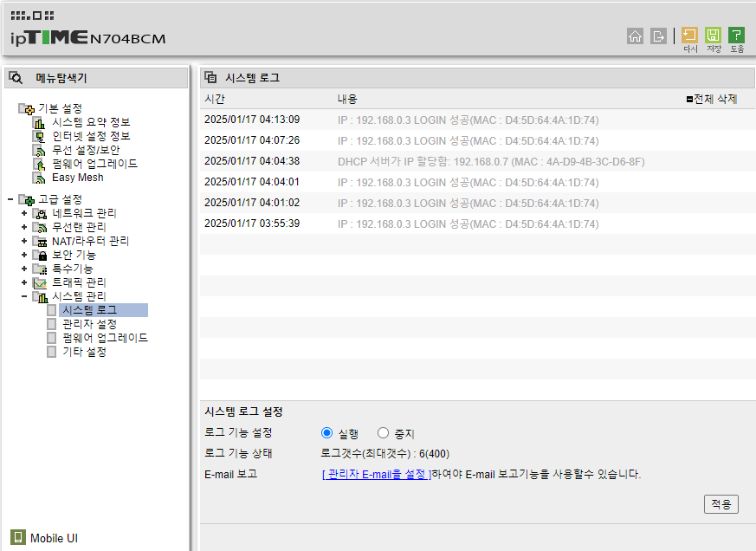Image resolution: width=756 pixels, height=551 pixels.
Task: Expand the 보안 기능 node
Action: pyautogui.click(x=24, y=254)
